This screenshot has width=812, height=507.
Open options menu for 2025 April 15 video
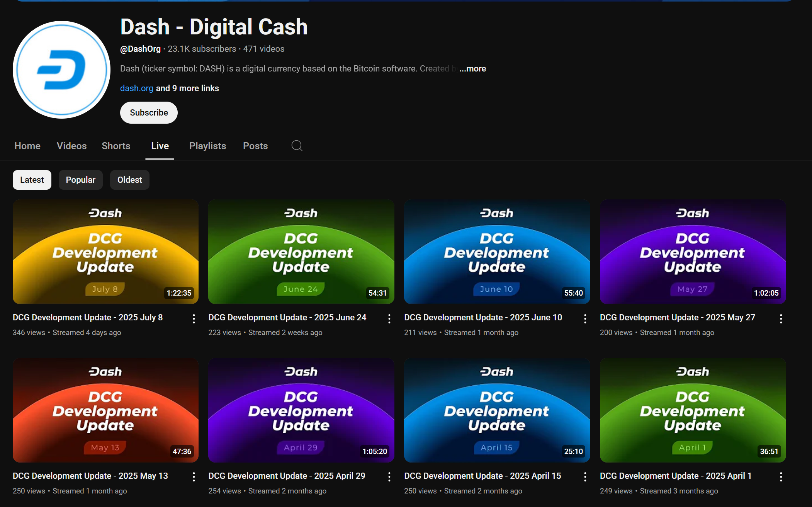click(x=585, y=477)
